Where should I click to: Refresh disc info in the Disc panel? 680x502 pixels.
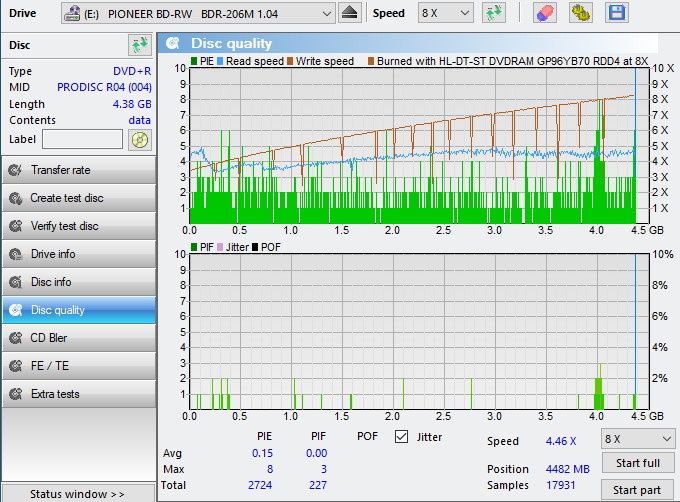pos(139,45)
